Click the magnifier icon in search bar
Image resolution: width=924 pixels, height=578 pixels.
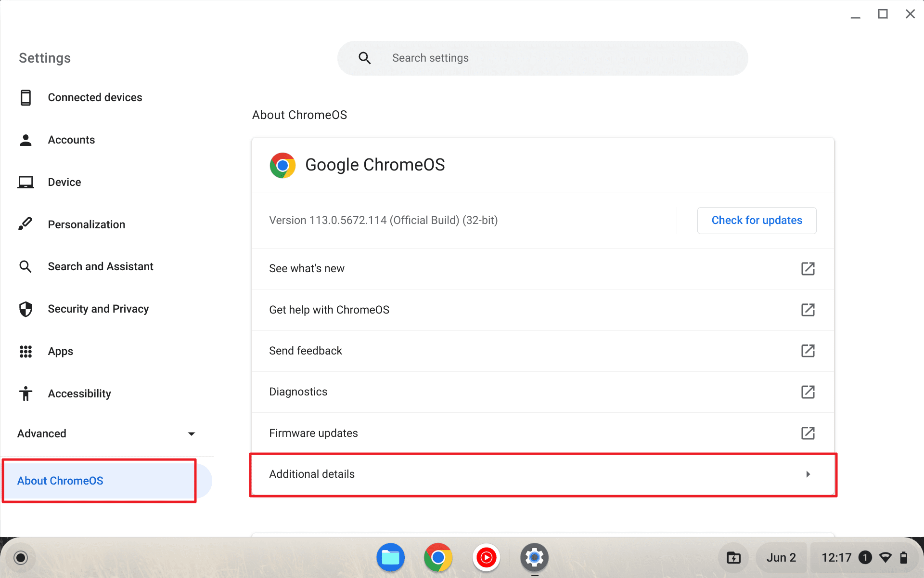coord(365,58)
